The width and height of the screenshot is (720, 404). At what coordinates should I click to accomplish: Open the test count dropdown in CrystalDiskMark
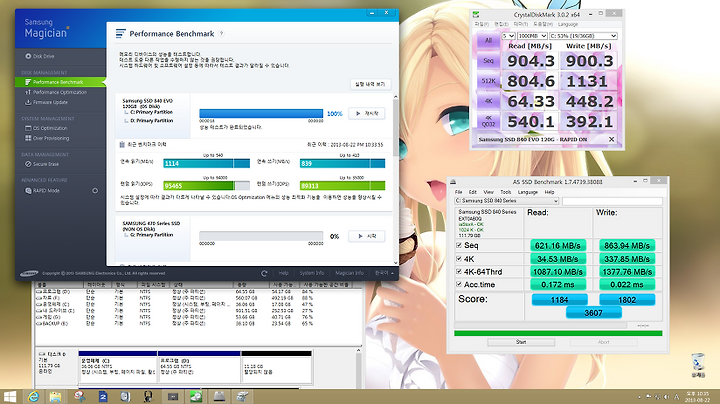508,36
